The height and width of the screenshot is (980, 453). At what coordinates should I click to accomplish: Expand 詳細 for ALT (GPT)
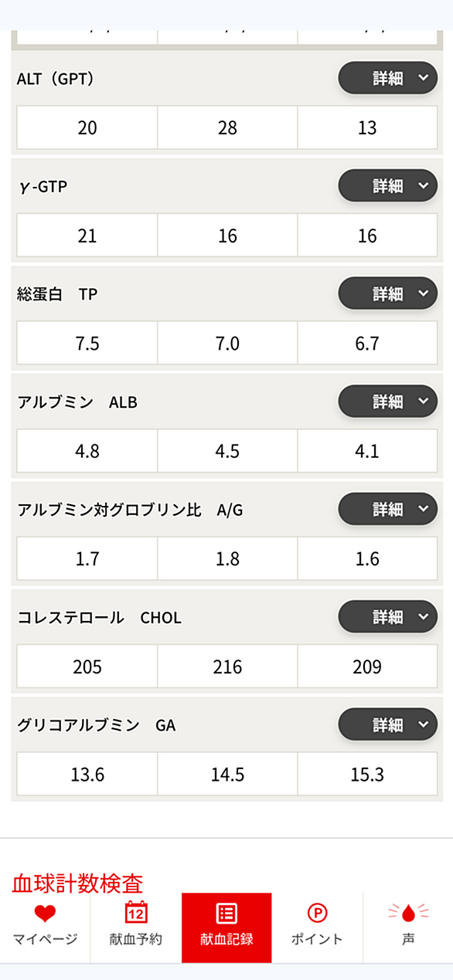(x=388, y=78)
